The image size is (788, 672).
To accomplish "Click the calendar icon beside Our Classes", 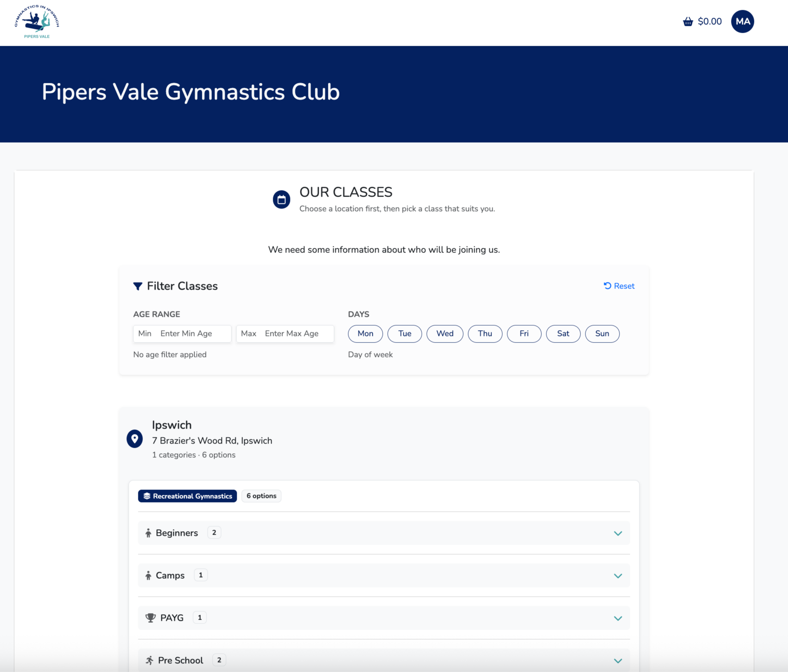I will 281,200.
